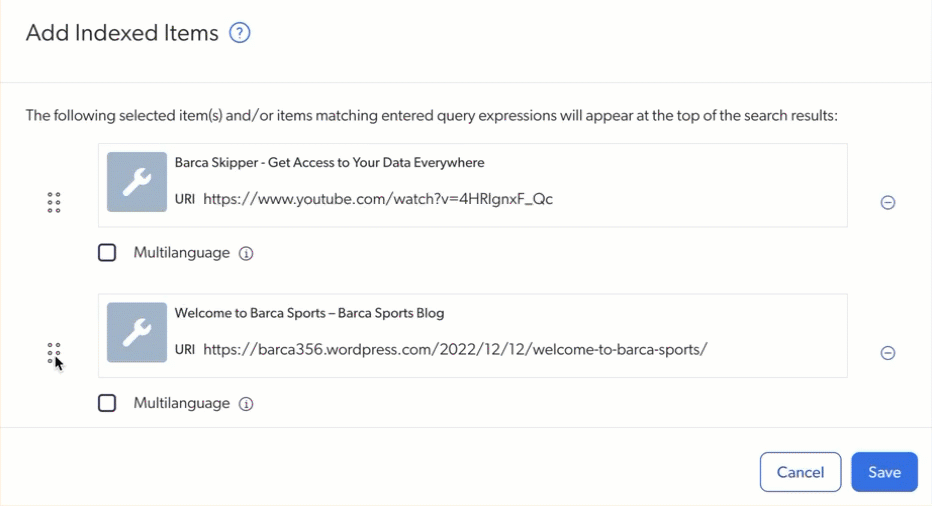Image resolution: width=932 pixels, height=506 pixels.
Task: Click the Multilanguage label under the WordPress item
Action: click(x=181, y=403)
